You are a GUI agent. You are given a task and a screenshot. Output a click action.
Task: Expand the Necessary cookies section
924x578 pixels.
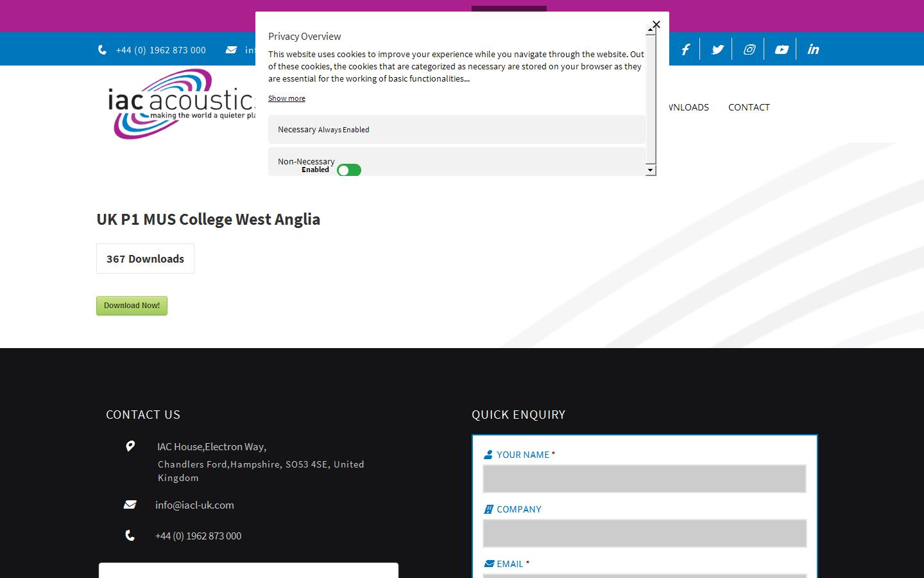(297, 130)
